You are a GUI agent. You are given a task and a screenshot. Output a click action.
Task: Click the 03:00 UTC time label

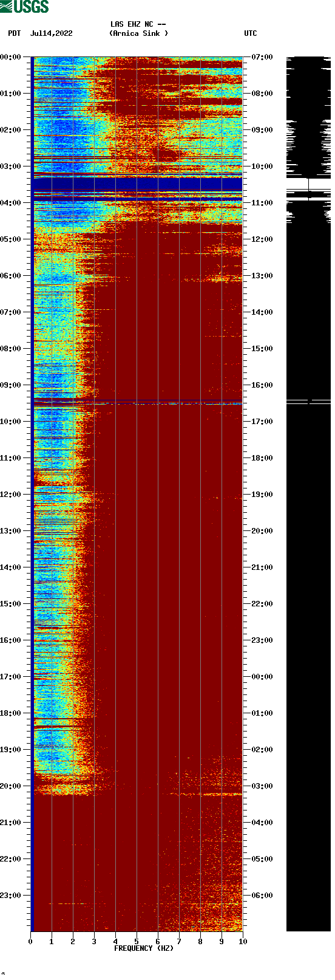point(262,786)
